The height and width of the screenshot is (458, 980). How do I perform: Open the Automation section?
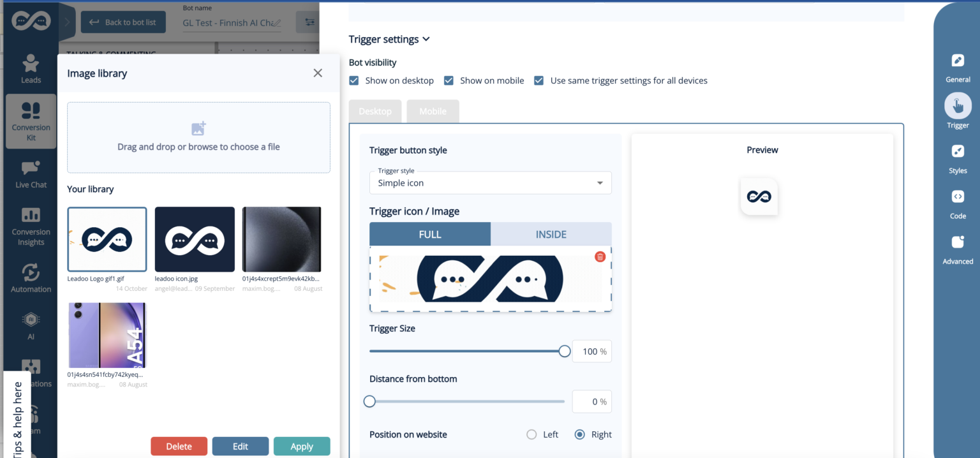(31, 277)
